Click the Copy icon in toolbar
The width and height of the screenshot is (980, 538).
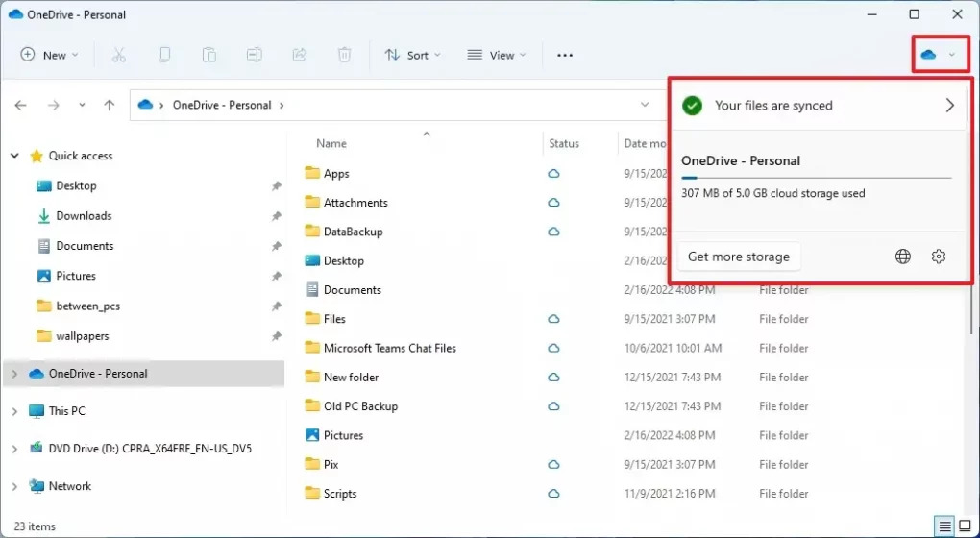point(163,55)
